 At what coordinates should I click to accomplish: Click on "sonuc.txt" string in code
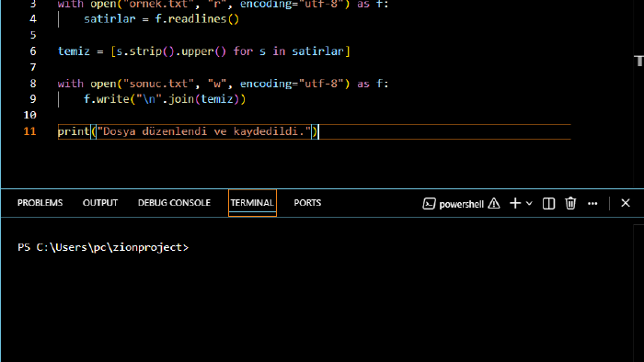pyautogui.click(x=158, y=84)
